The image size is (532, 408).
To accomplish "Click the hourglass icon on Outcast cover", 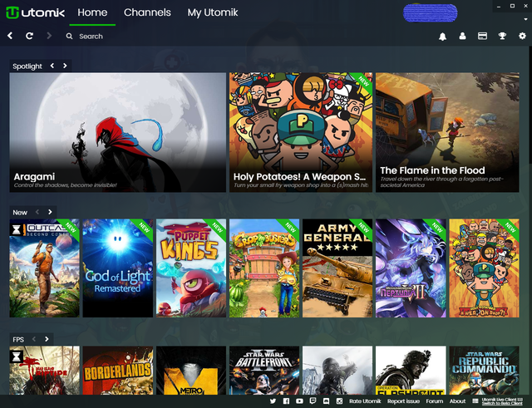I will click(17, 230).
